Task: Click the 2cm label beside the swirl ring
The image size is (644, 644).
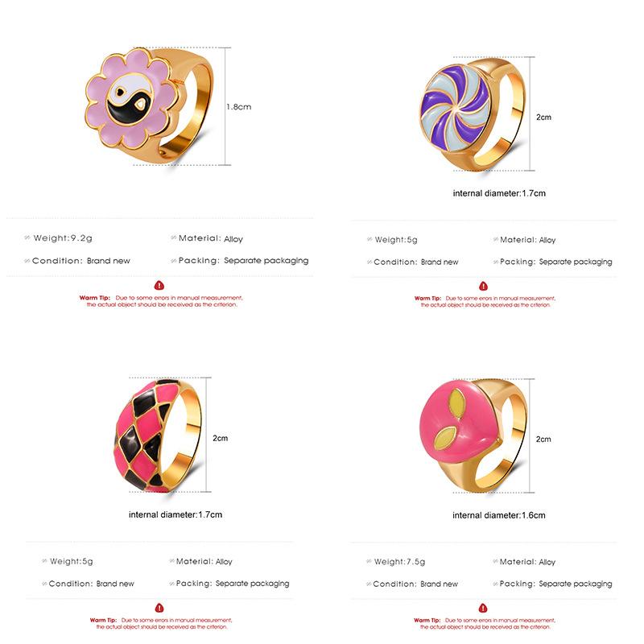Action: click(x=543, y=117)
